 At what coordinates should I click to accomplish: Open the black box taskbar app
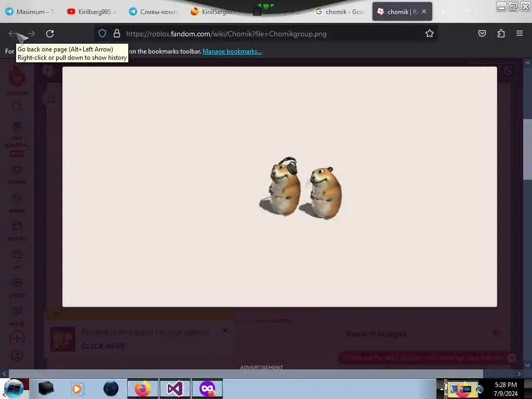46,389
